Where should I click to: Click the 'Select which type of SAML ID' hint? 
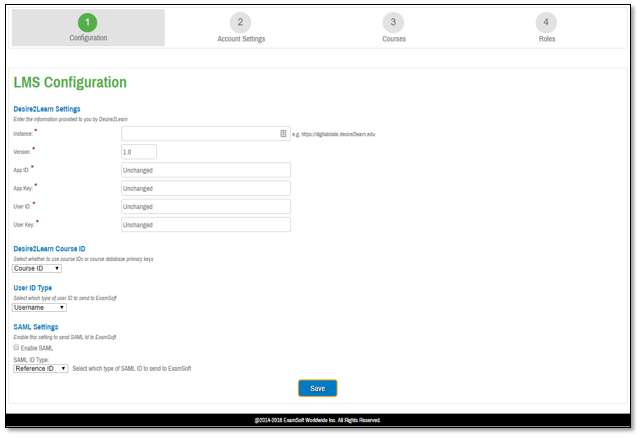(132, 369)
